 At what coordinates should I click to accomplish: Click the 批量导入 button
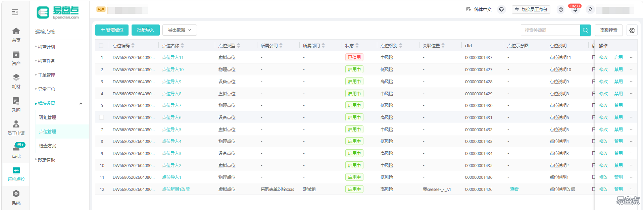tap(145, 30)
